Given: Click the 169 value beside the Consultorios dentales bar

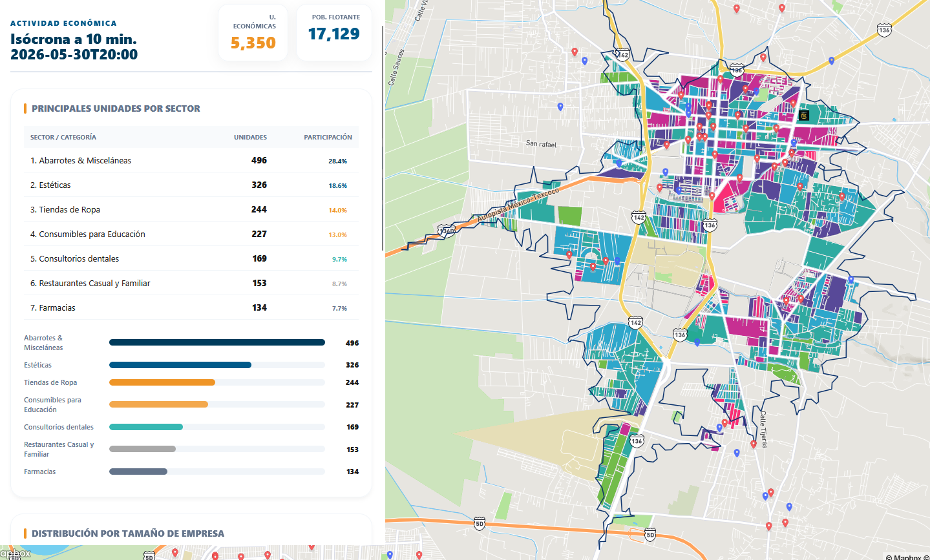Looking at the screenshot, I should pyautogui.click(x=352, y=427).
